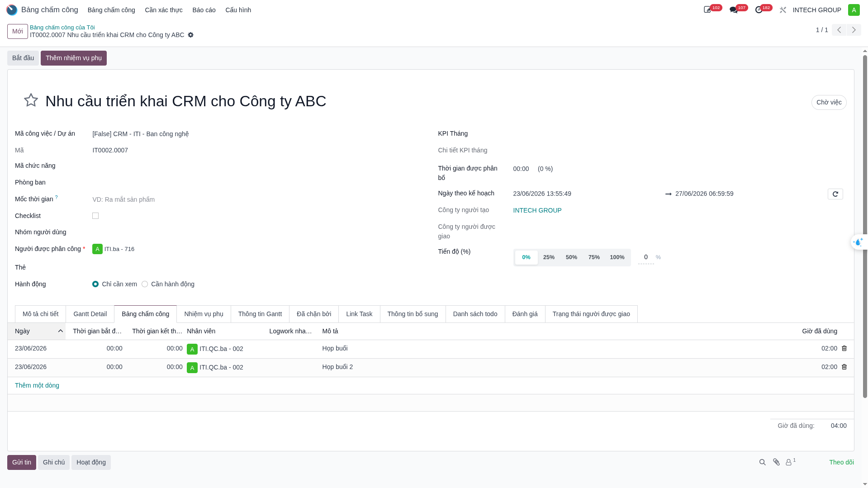This screenshot has height=488, width=868.
Task: Mark task as favorite with star icon
Action: point(31,100)
